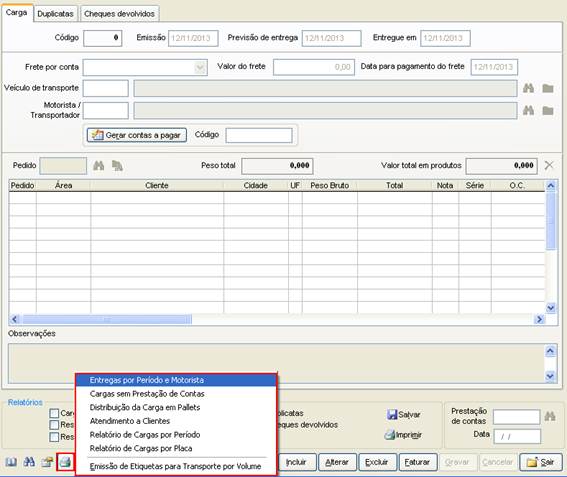
Task: Click the Gerar contas a pagar button
Action: (x=137, y=135)
